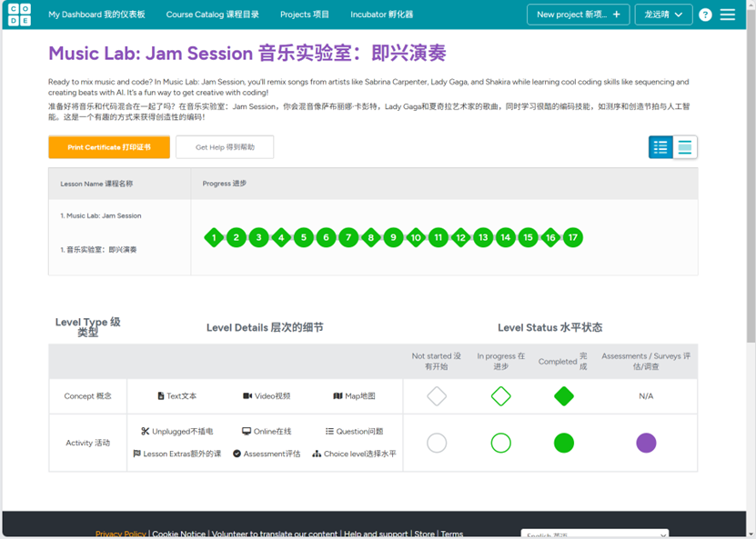Open the footer language dropdown
This screenshot has height=539, width=756.
594,534
